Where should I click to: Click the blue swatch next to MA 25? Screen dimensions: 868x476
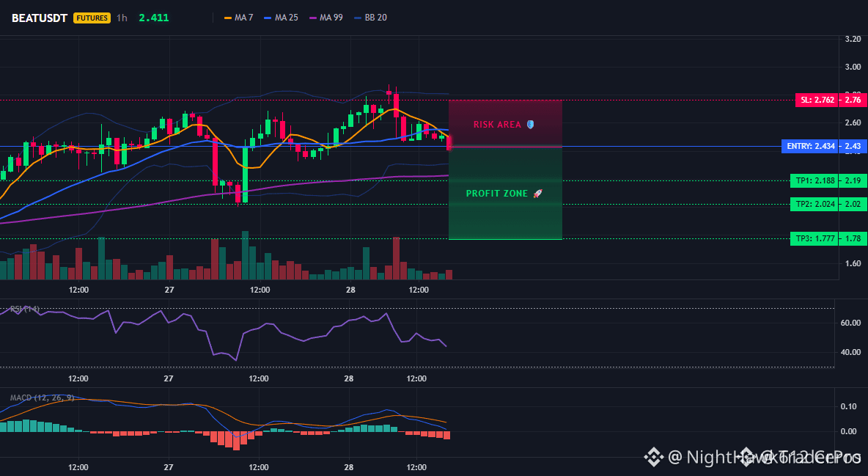click(268, 18)
